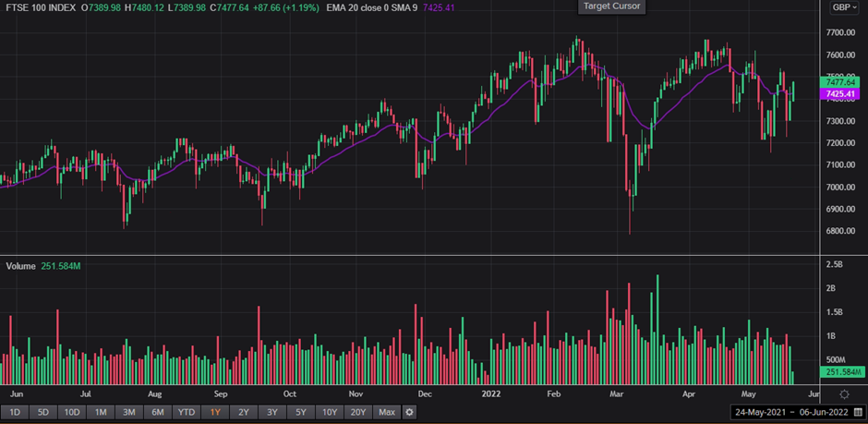Click the green 7477.64 price tag on axis
This screenshot has height=424, width=868.
(x=839, y=82)
